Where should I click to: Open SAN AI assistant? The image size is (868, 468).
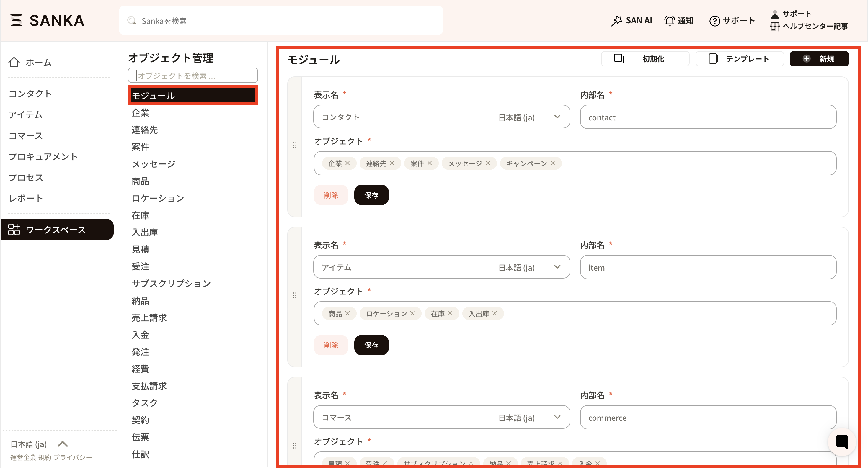[x=632, y=21]
